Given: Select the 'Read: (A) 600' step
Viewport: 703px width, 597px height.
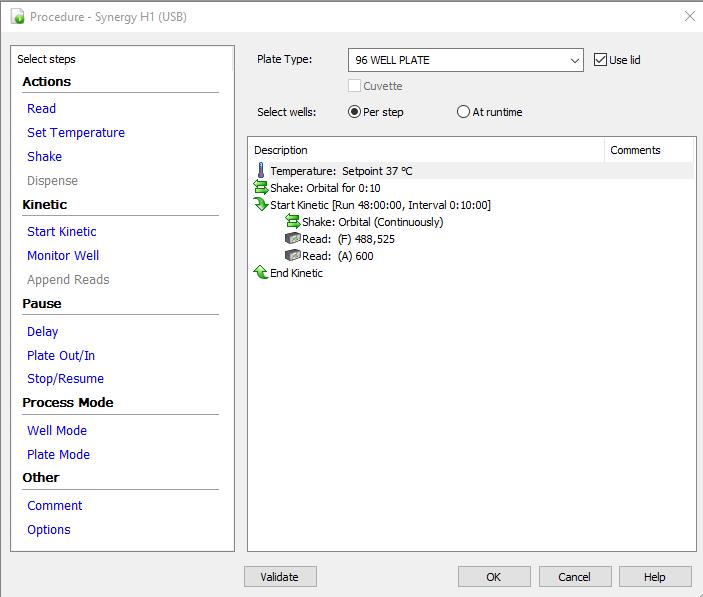Looking at the screenshot, I should 338,256.
